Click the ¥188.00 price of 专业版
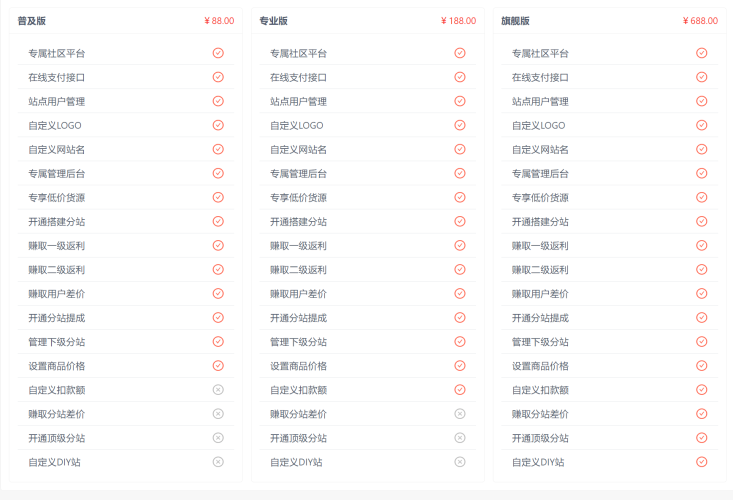 click(x=458, y=21)
